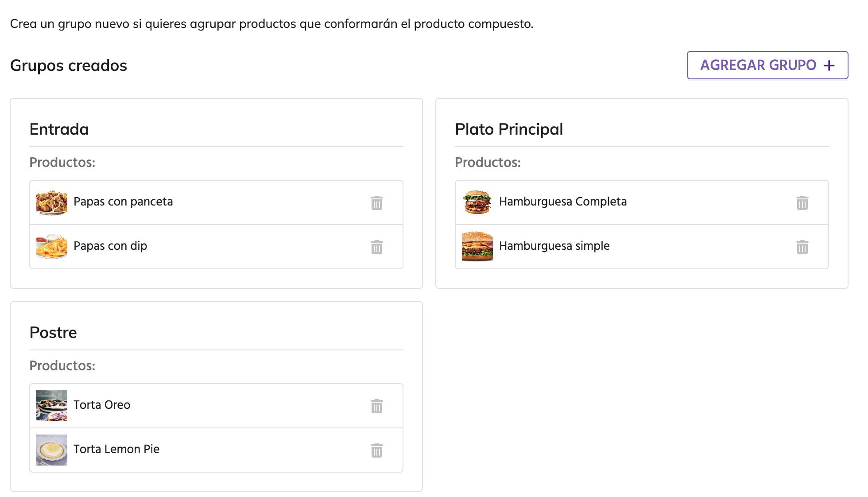The width and height of the screenshot is (868, 497).
Task: Select the Postre group title
Action: click(53, 333)
